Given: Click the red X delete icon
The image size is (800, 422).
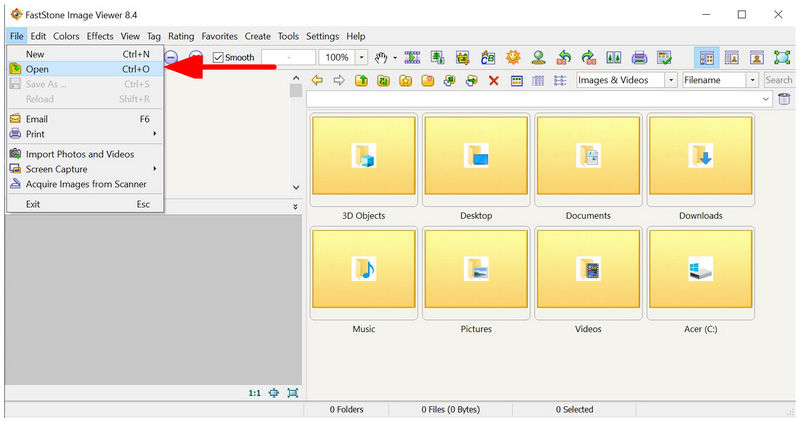Looking at the screenshot, I should 493,81.
